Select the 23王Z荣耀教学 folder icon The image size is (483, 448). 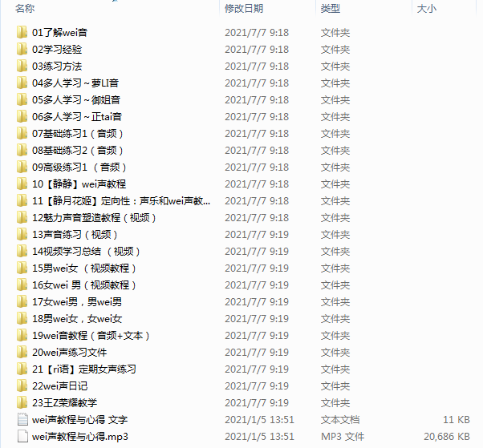click(22, 402)
